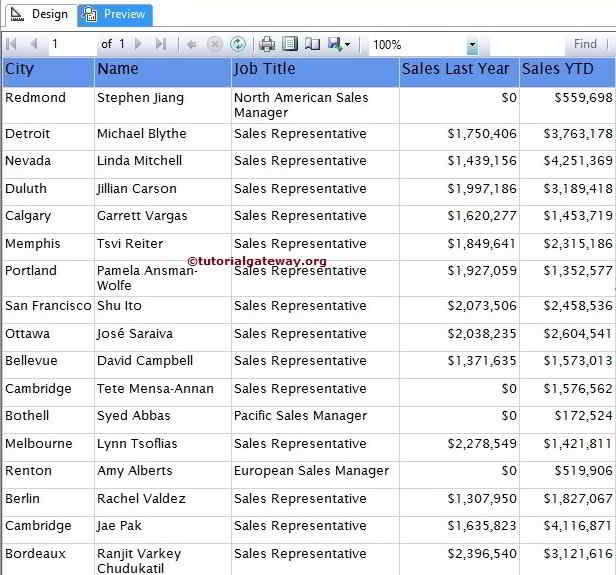
Task: Select the José Saraiva name cell
Action: coord(163,337)
